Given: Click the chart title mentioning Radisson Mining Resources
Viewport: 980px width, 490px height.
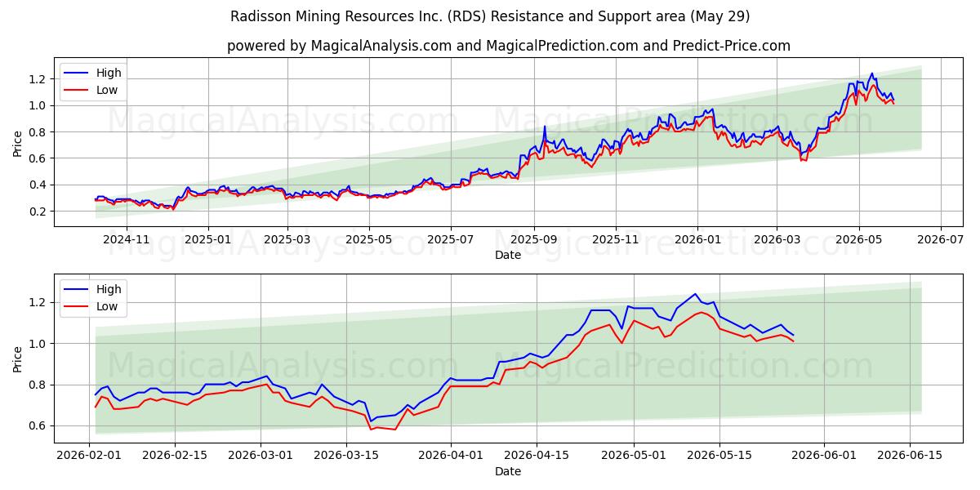Looking at the screenshot, I should click(490, 16).
